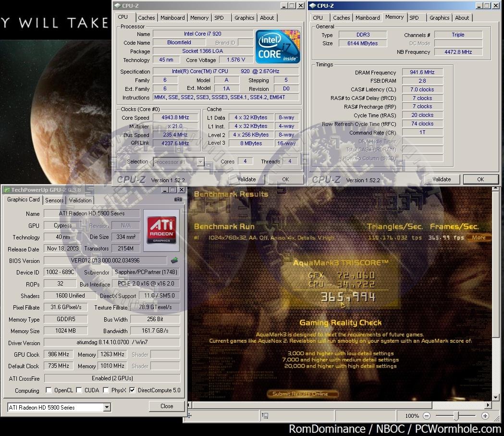504x436 pixels.
Task: Open SPD tab in right CPU-Z
Action: click(414, 18)
